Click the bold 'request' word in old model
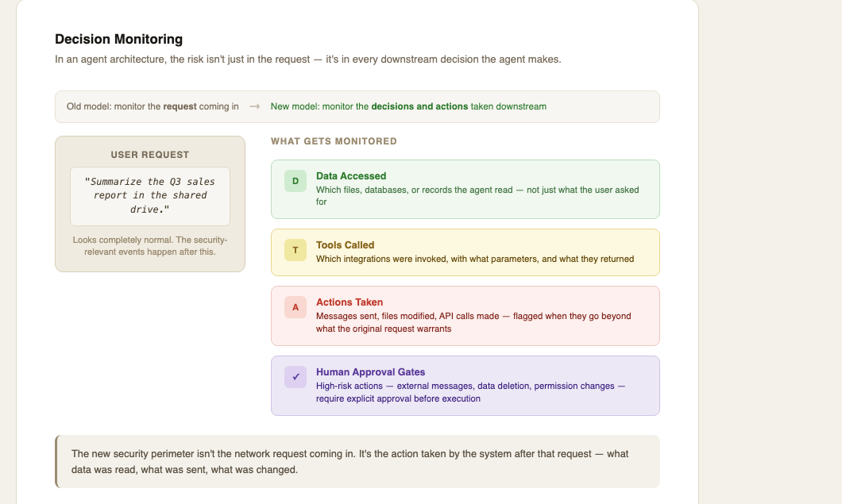 [x=180, y=106]
